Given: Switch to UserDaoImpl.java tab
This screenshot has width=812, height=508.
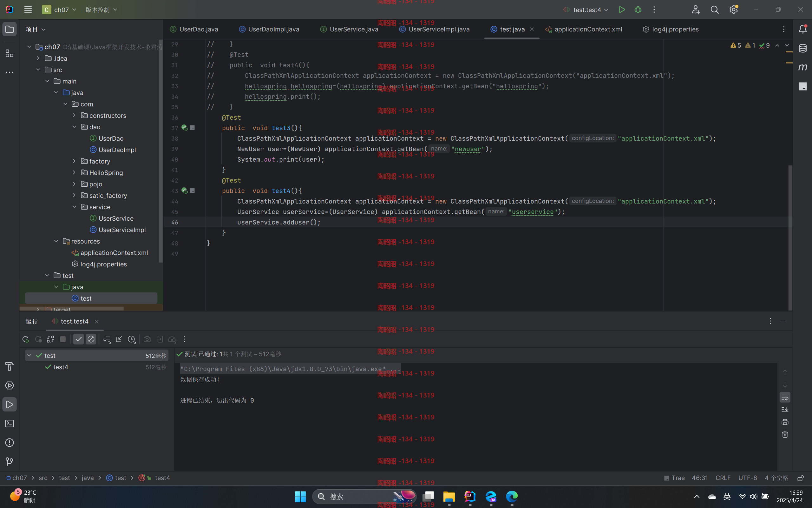Looking at the screenshot, I should (x=269, y=29).
